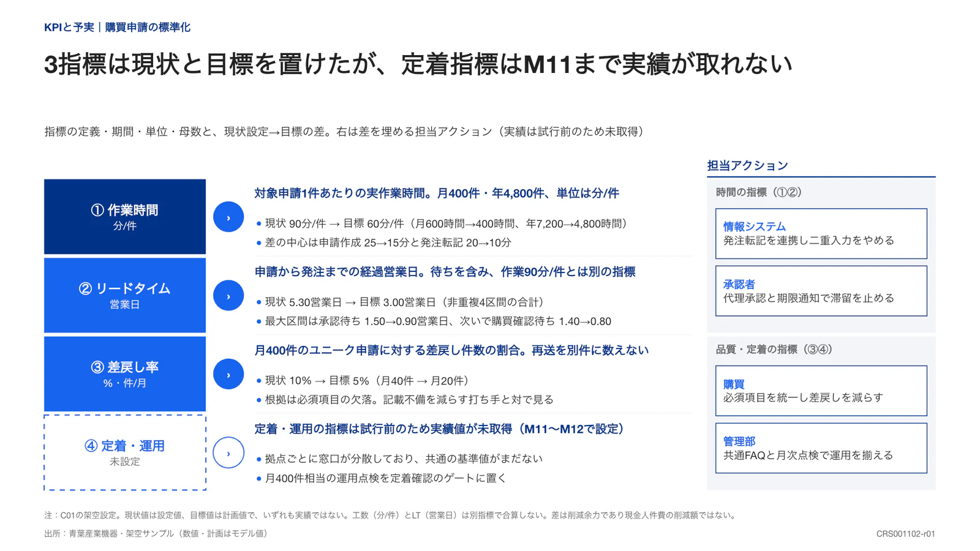Select the dashed ④ 定着・運用 未設定 block

pyautogui.click(x=125, y=452)
